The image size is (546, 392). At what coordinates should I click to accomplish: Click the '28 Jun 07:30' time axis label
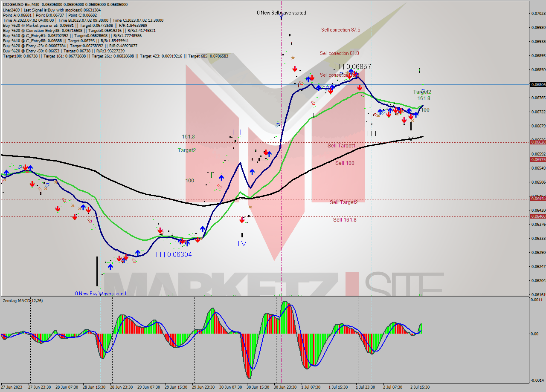[x=67, y=387]
